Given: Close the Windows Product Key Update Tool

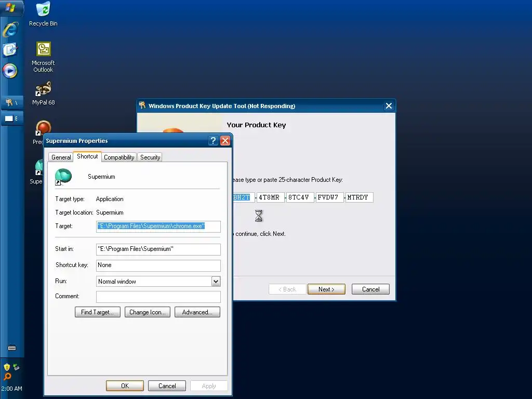Looking at the screenshot, I should point(389,106).
